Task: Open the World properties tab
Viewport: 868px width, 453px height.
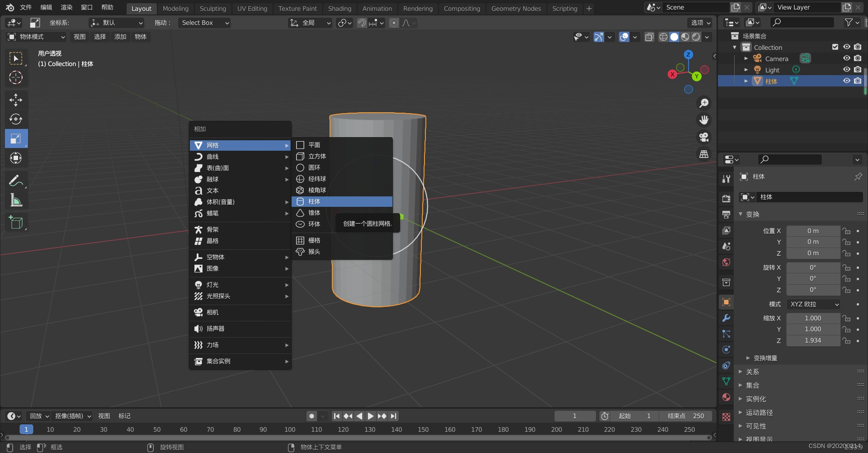Action: [726, 262]
